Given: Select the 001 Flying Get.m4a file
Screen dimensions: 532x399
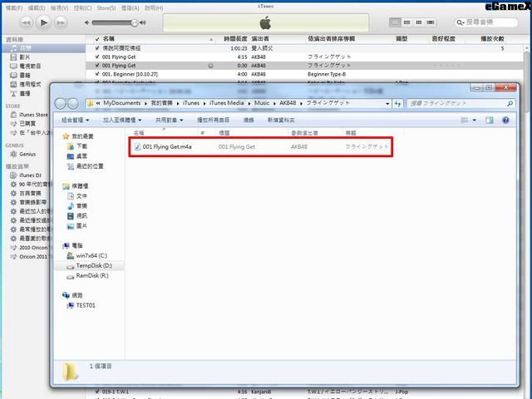Looking at the screenshot, I should [260, 147].
